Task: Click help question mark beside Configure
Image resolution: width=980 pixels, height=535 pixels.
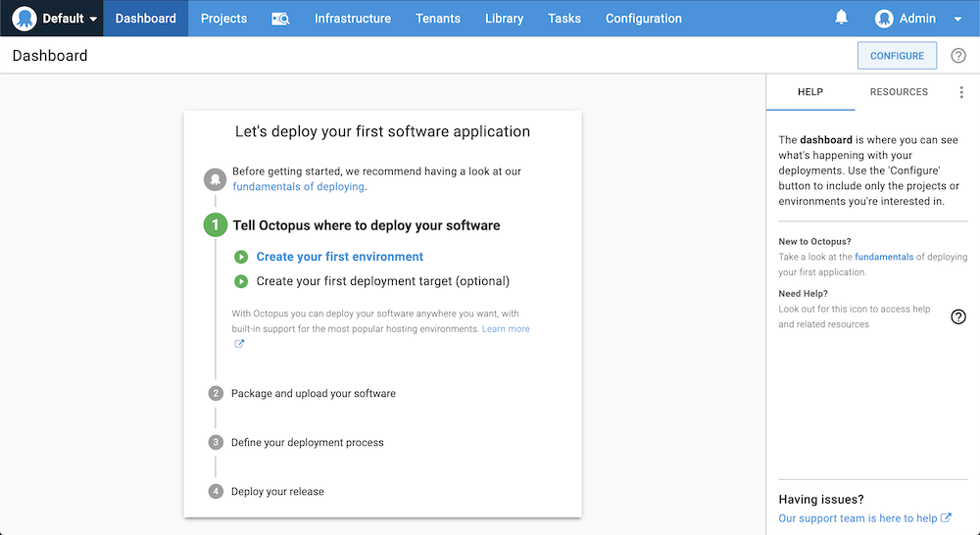Action: [x=958, y=56]
